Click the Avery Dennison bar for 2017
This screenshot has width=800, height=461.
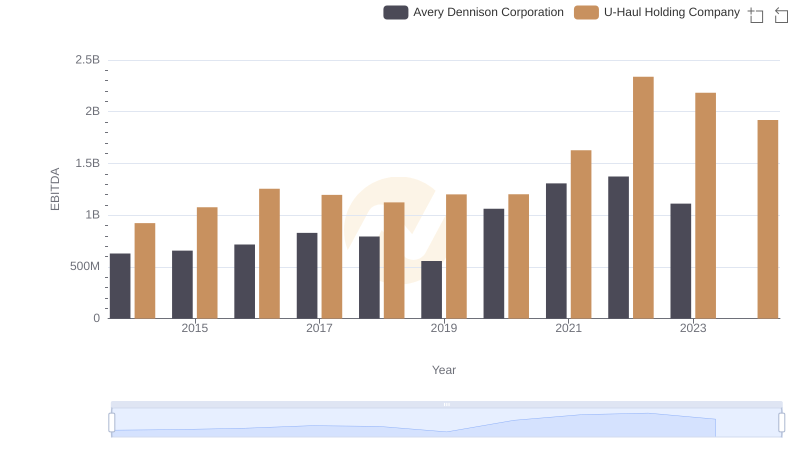(x=307, y=276)
